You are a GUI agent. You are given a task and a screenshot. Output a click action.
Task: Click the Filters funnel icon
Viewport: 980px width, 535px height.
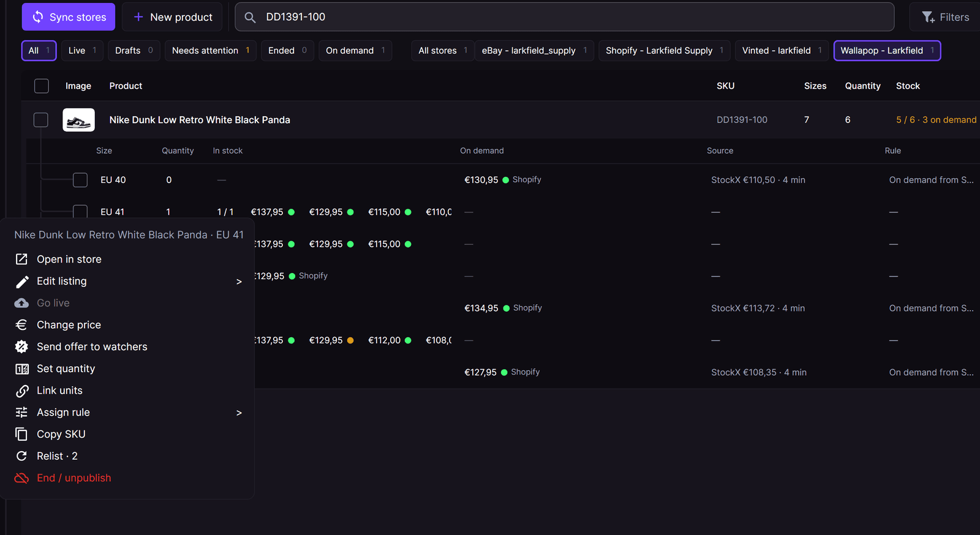tap(929, 17)
